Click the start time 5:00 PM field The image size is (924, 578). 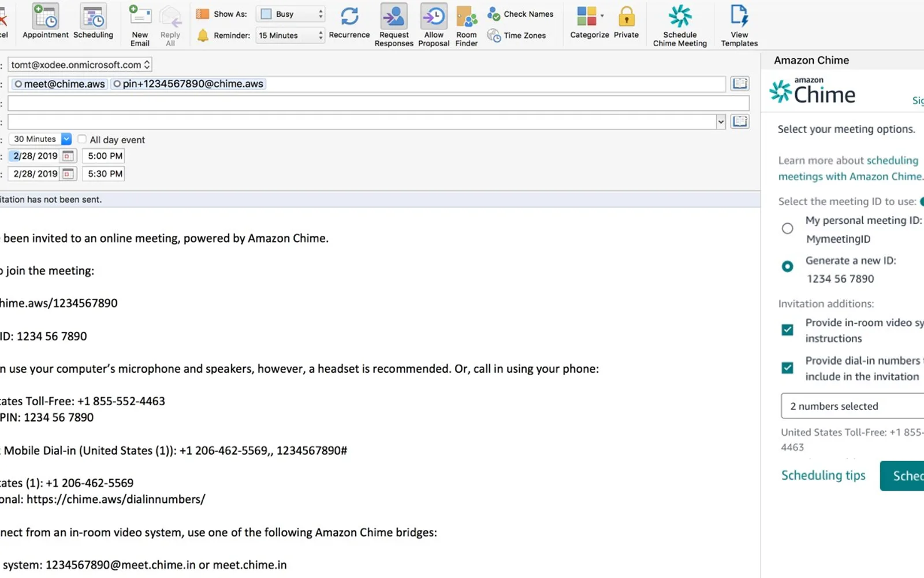104,156
